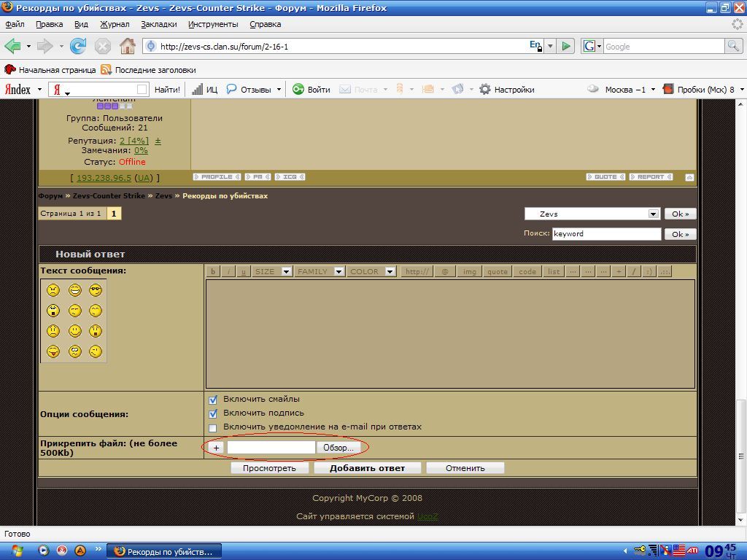This screenshot has height=560, width=747.
Task: Click the Добавить ответ button
Action: point(368,468)
